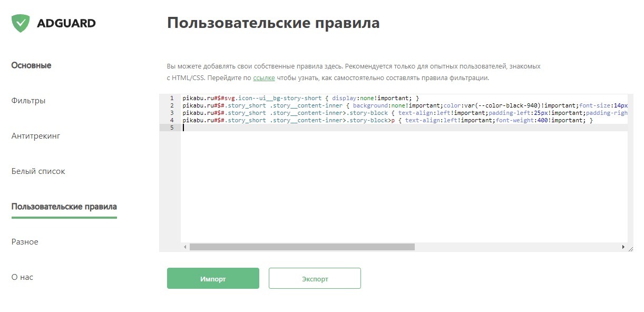Switch to Белый список section
644x312 pixels.
pos(38,171)
